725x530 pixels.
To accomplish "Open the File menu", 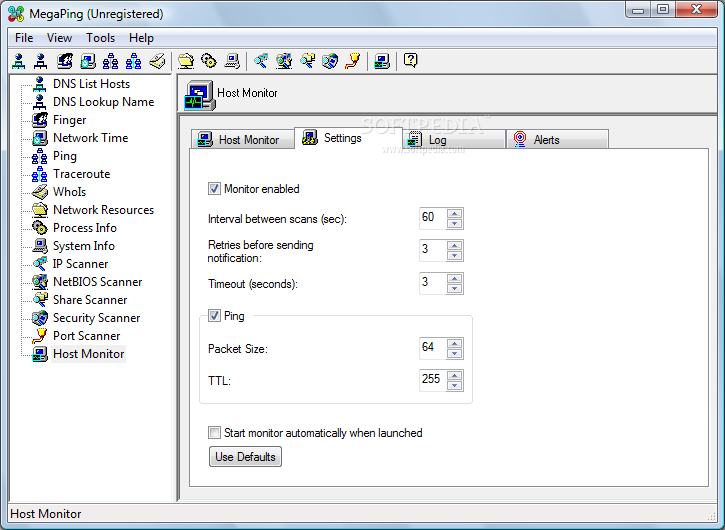I will [24, 38].
